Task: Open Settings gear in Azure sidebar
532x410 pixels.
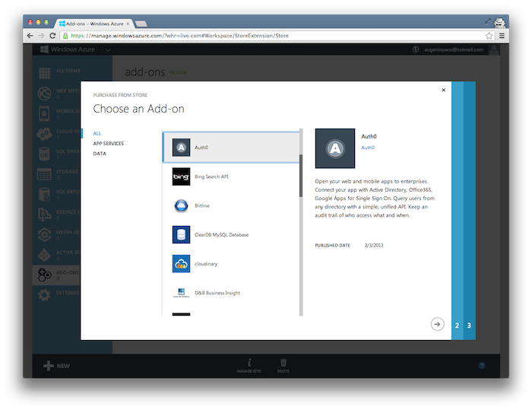Action: click(x=44, y=295)
